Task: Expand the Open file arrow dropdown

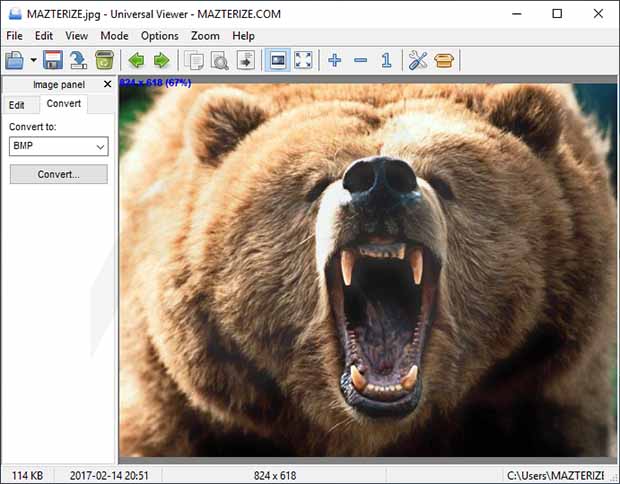Action: (33, 60)
